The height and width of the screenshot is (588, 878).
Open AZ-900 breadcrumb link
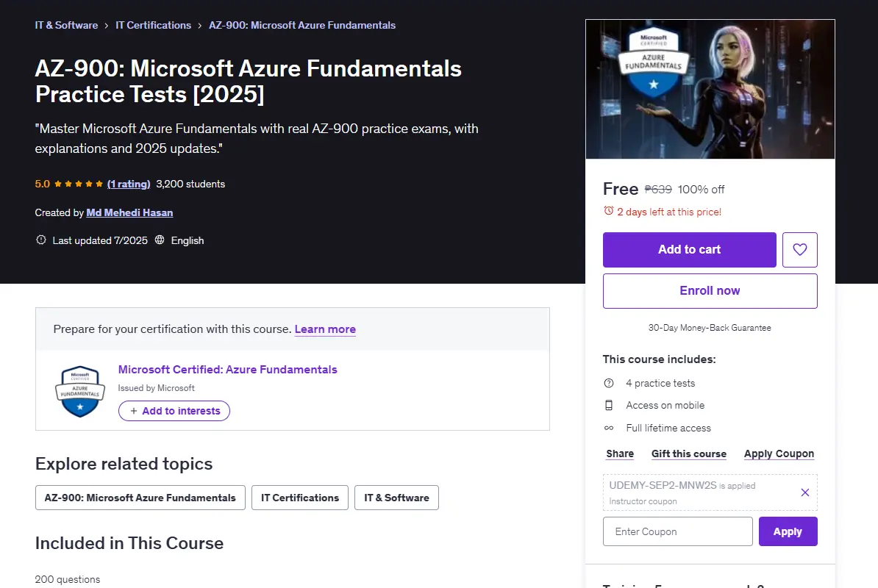pyautogui.click(x=301, y=25)
